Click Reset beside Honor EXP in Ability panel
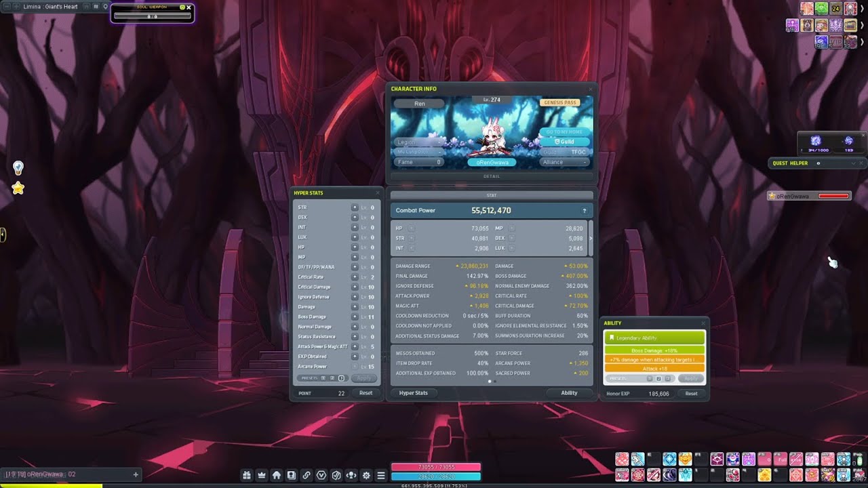Image resolution: width=868 pixels, height=488 pixels. tap(691, 394)
